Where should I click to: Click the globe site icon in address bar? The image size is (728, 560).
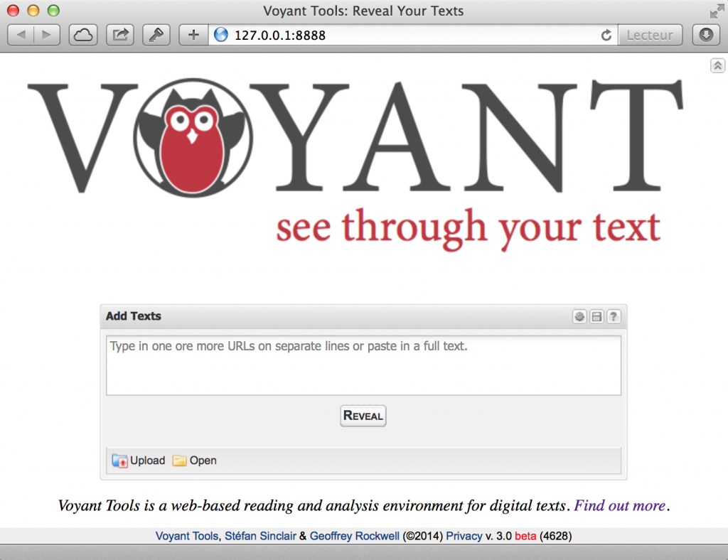pos(221,35)
